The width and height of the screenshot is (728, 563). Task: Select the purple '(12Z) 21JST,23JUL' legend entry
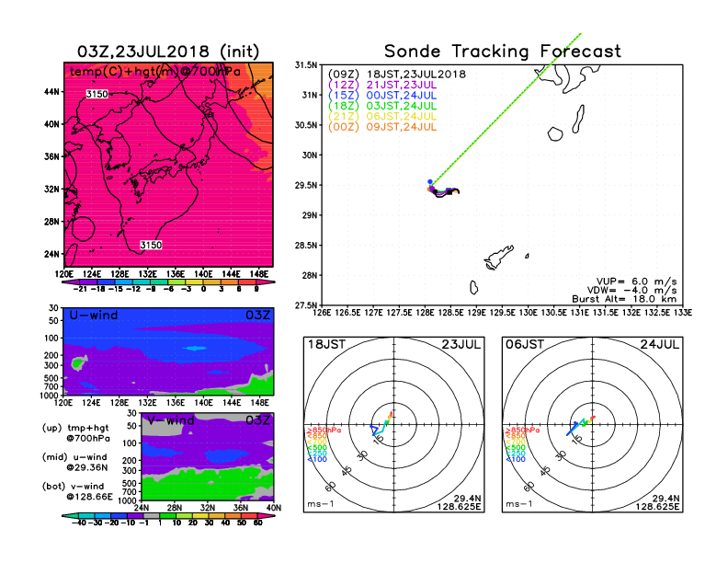coord(382,85)
